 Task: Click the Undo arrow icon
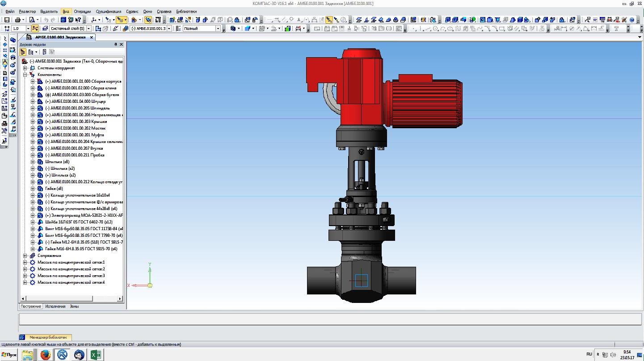[46, 20]
